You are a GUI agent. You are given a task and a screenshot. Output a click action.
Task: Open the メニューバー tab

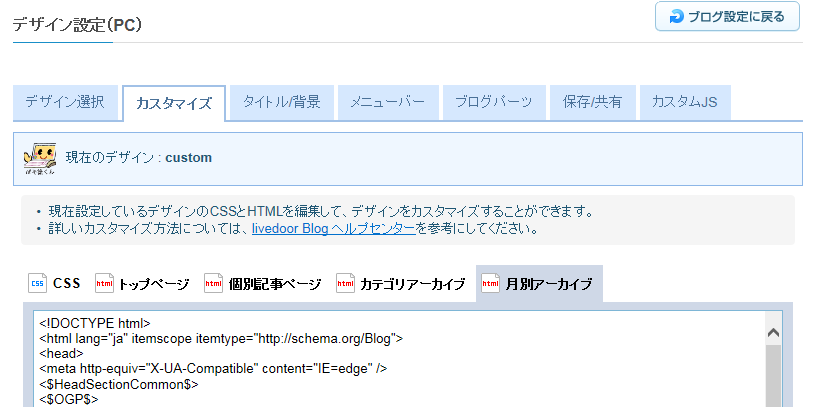(x=387, y=102)
